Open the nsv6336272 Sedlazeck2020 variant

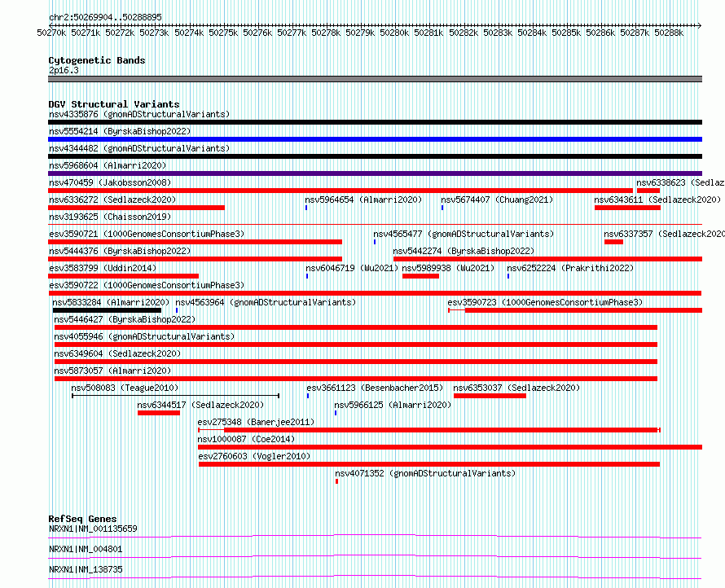coord(112,200)
